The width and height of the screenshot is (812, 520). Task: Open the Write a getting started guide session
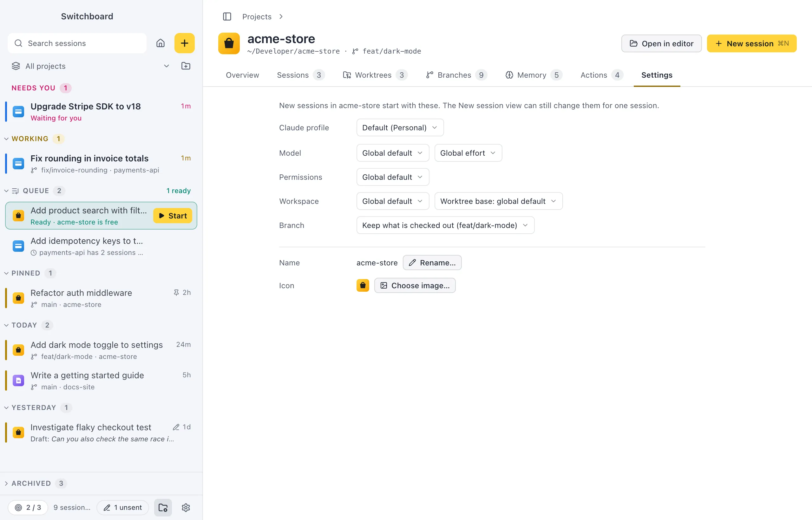click(x=101, y=380)
